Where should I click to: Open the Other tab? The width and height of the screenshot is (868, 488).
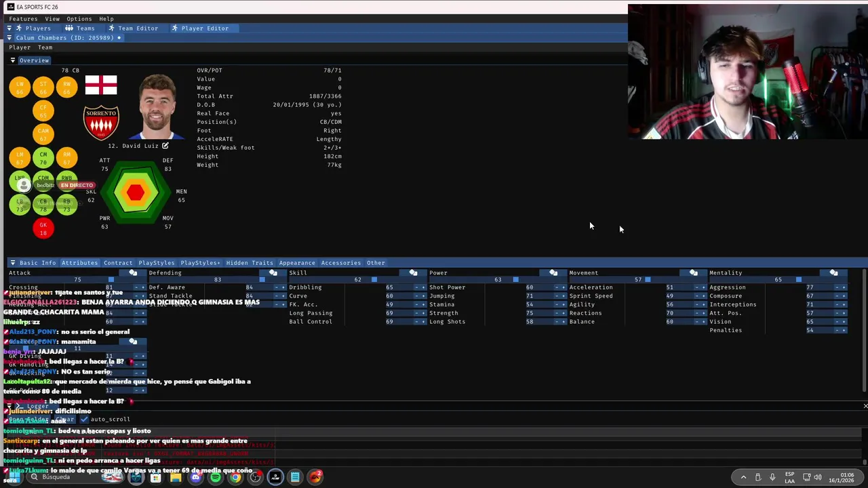376,263
